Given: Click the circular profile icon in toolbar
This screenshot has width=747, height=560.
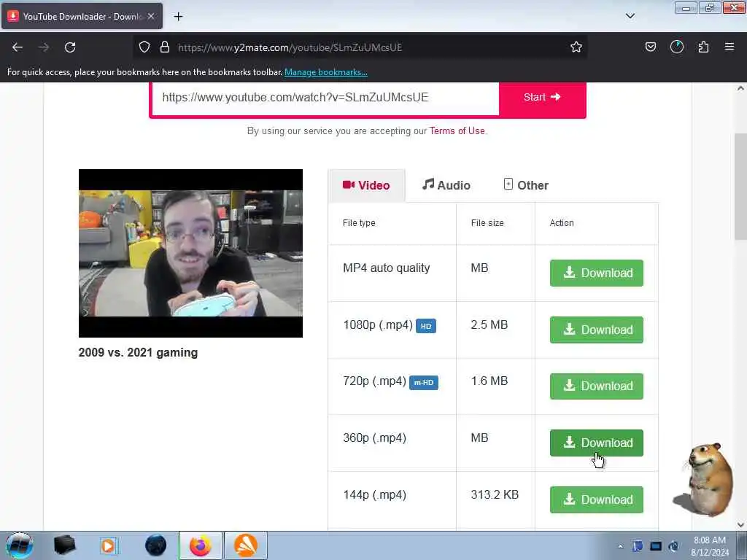Looking at the screenshot, I should [x=676, y=47].
